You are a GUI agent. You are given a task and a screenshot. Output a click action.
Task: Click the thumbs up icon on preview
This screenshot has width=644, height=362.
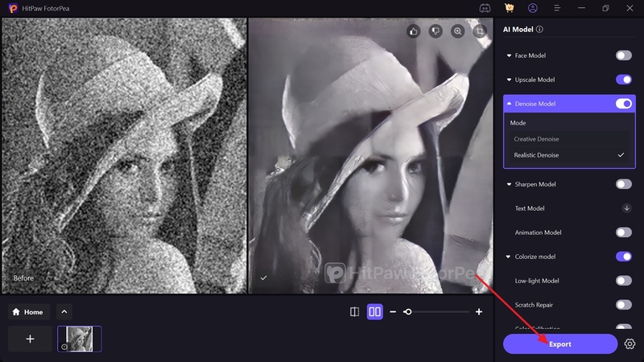[x=414, y=31]
